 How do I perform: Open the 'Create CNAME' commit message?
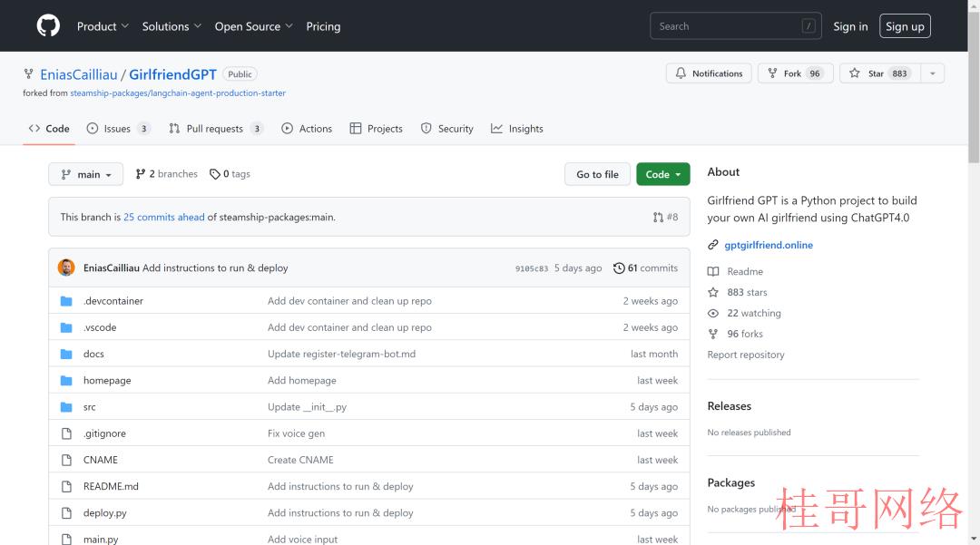click(300, 460)
